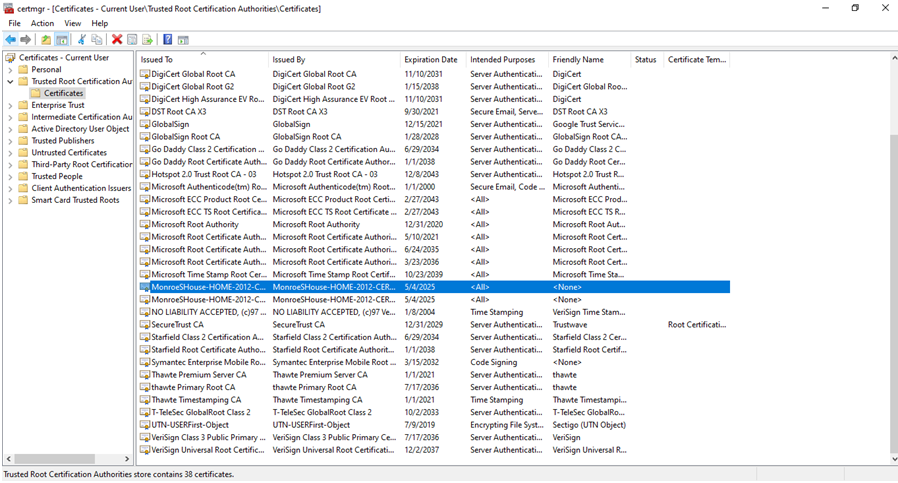Image resolution: width=898 pixels, height=483 pixels.
Task: Sort by Expiration Date column header
Action: [433, 60]
